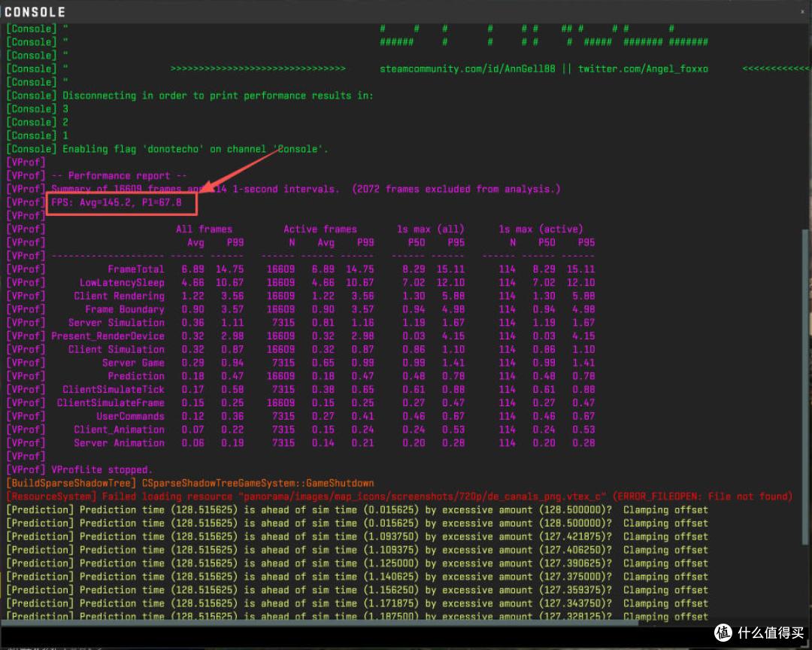Click the '-- Performance report --' line
The image size is (812, 650).
coord(119,176)
